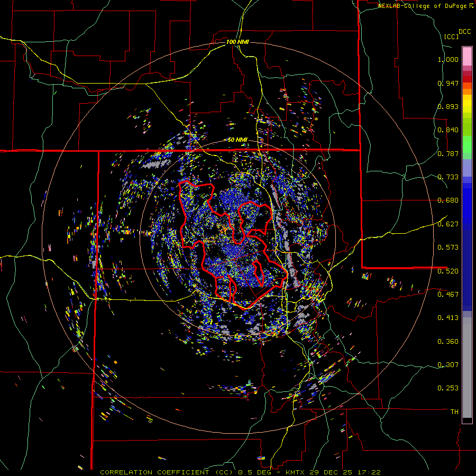Pick the light pink top color bar segment
The width and height of the screenshot is (476, 476).
(x=467, y=57)
